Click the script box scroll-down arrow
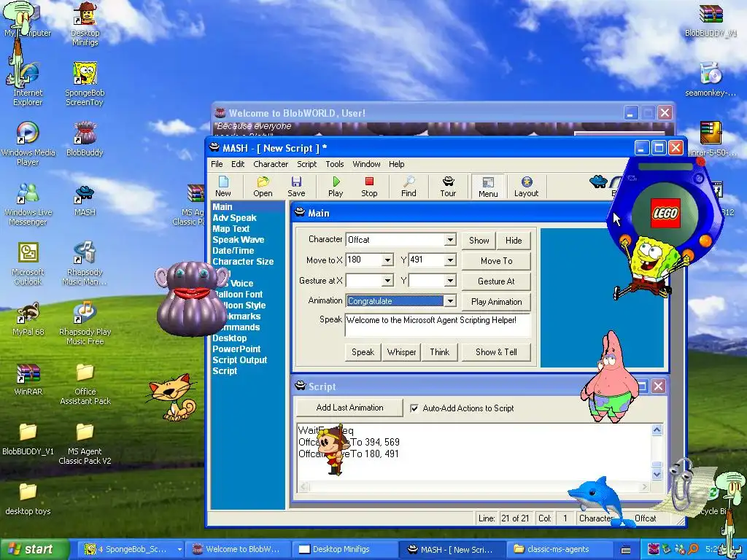The width and height of the screenshot is (747, 560). pyautogui.click(x=657, y=474)
